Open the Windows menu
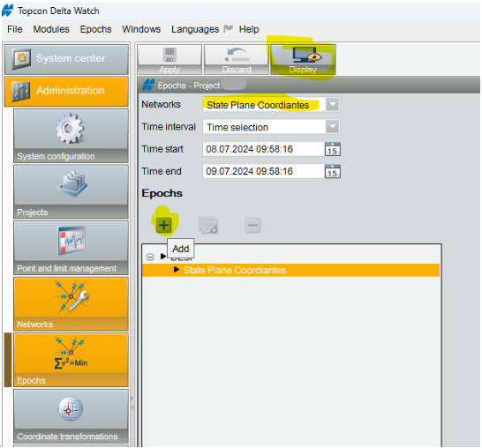 tap(141, 29)
